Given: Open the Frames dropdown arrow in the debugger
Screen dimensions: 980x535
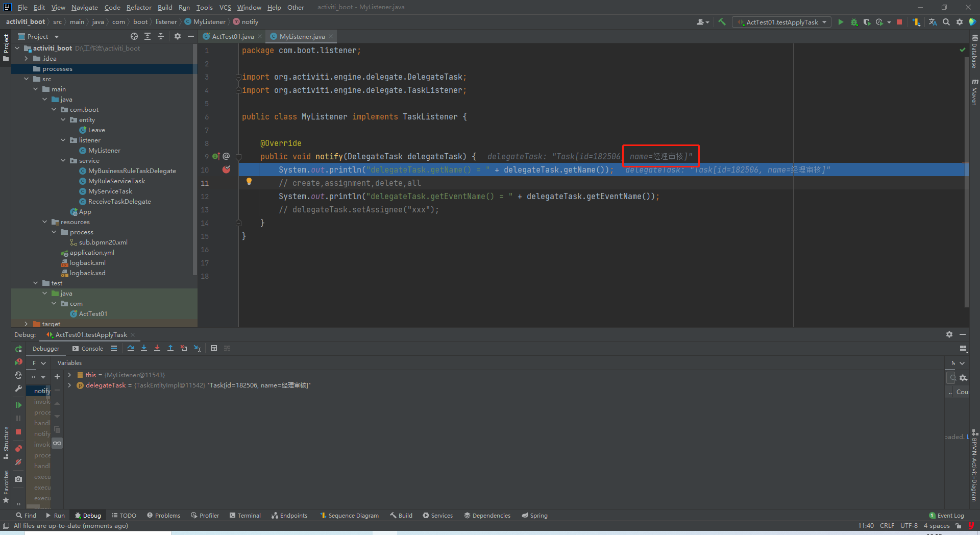Looking at the screenshot, I should click(x=43, y=363).
